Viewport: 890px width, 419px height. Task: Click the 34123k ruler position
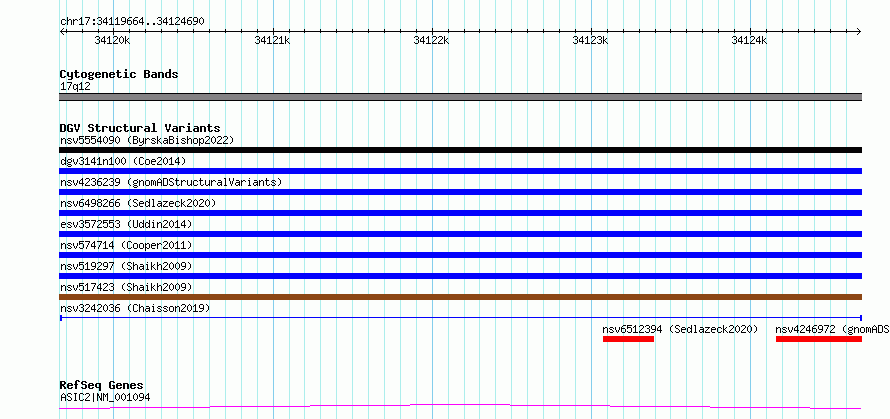590,40
